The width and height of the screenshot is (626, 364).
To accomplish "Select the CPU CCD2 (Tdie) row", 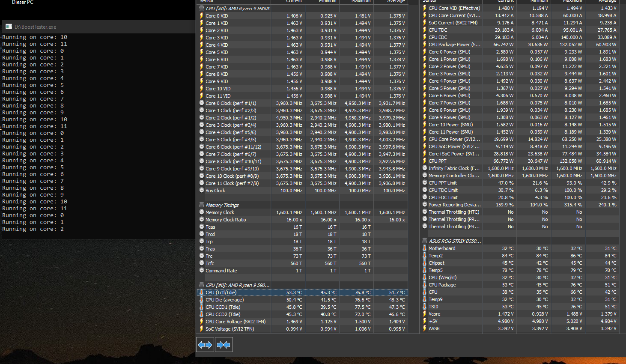I will point(302,314).
